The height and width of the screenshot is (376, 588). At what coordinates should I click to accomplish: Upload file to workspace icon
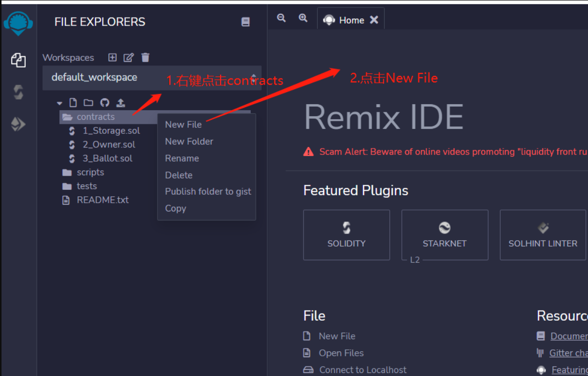pos(121,103)
